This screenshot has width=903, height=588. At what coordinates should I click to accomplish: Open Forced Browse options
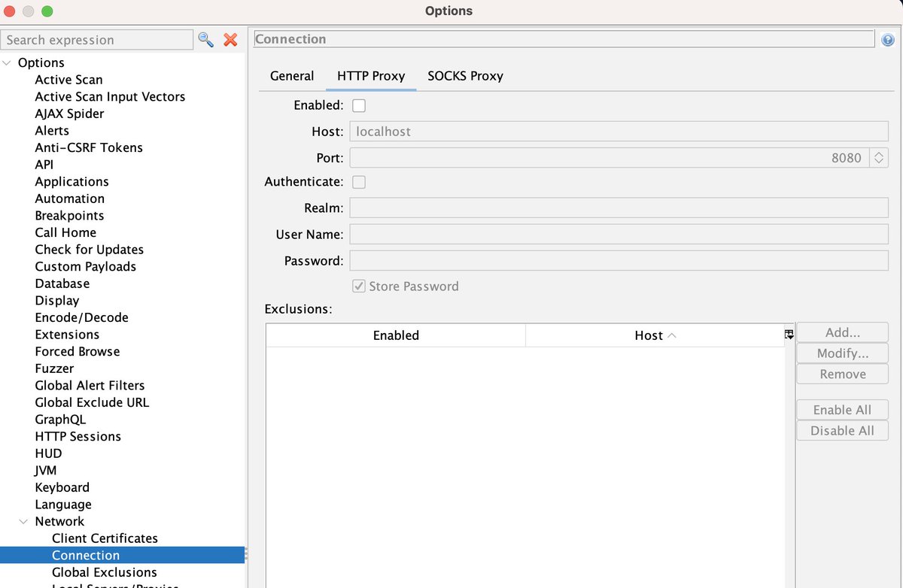click(x=78, y=351)
